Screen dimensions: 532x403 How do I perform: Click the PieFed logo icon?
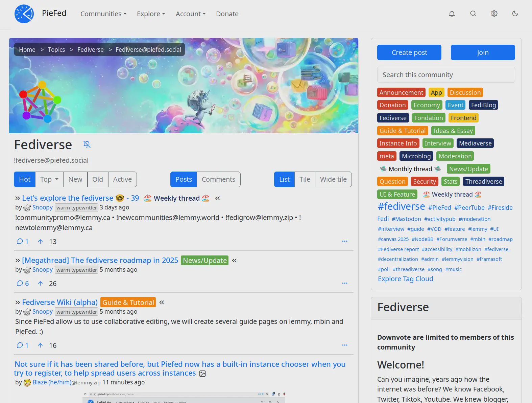pyautogui.click(x=24, y=14)
